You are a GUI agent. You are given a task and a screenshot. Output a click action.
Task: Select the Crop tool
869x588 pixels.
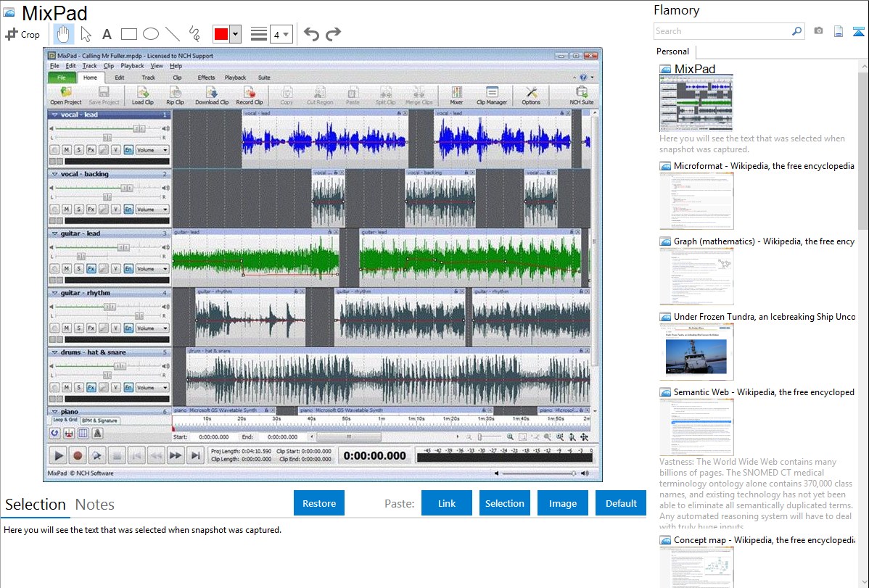(x=22, y=34)
